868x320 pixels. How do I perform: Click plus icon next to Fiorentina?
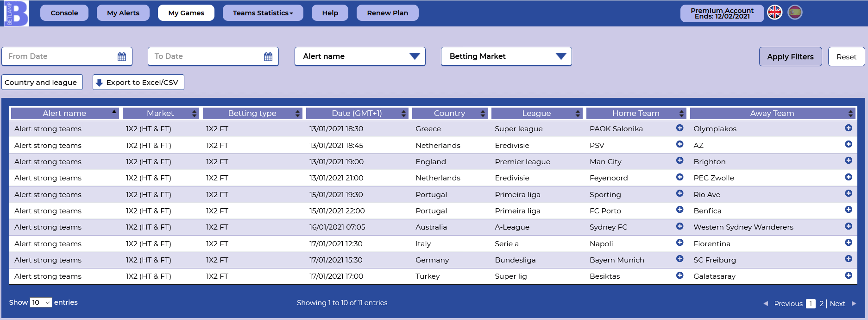pyautogui.click(x=849, y=243)
